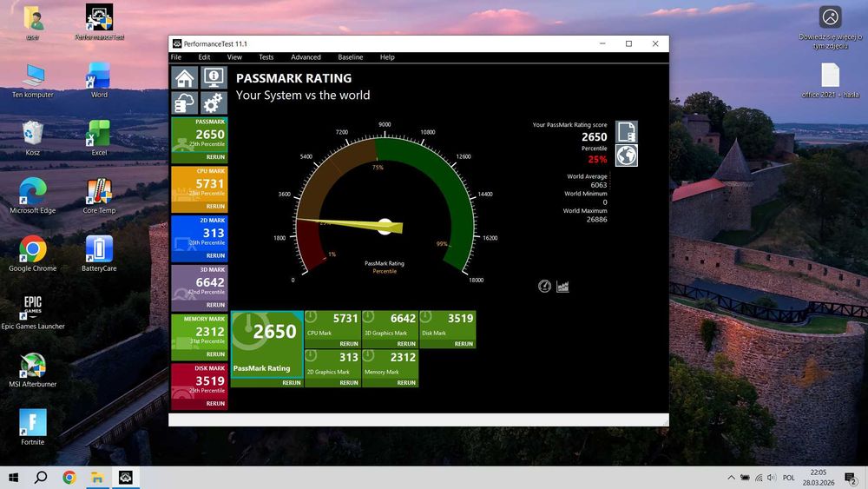
Task: Open the Advanced menu
Action: coord(306,57)
